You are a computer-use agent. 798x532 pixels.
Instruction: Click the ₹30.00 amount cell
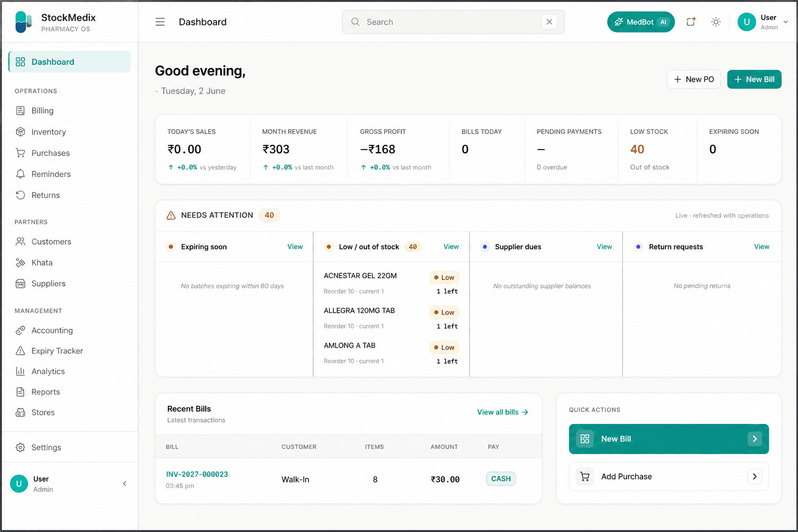click(x=445, y=480)
